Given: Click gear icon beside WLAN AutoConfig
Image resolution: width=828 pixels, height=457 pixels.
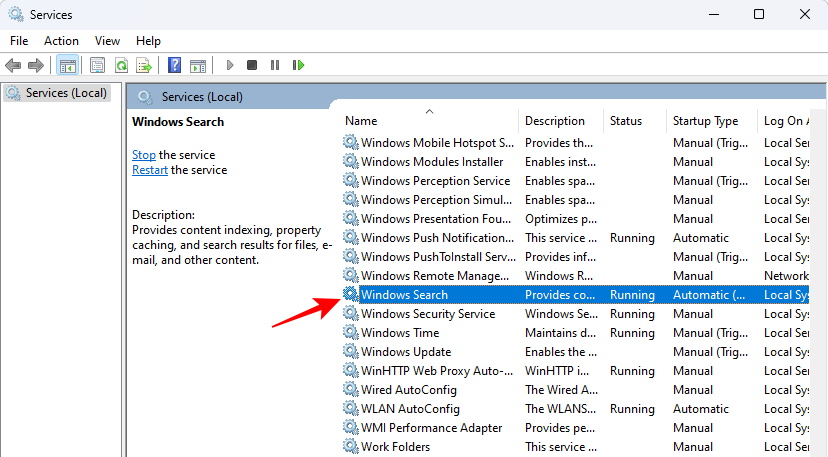Looking at the screenshot, I should 351,408.
